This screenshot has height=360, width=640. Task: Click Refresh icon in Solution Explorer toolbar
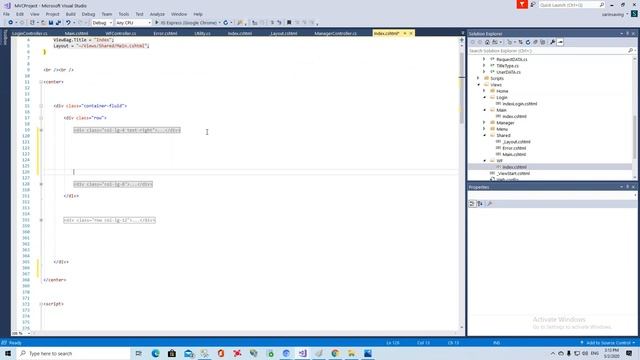pyautogui.click(x=528, y=42)
